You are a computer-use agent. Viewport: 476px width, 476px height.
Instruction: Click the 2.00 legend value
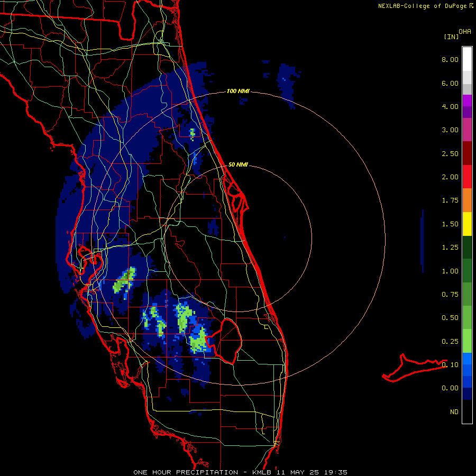coord(450,177)
